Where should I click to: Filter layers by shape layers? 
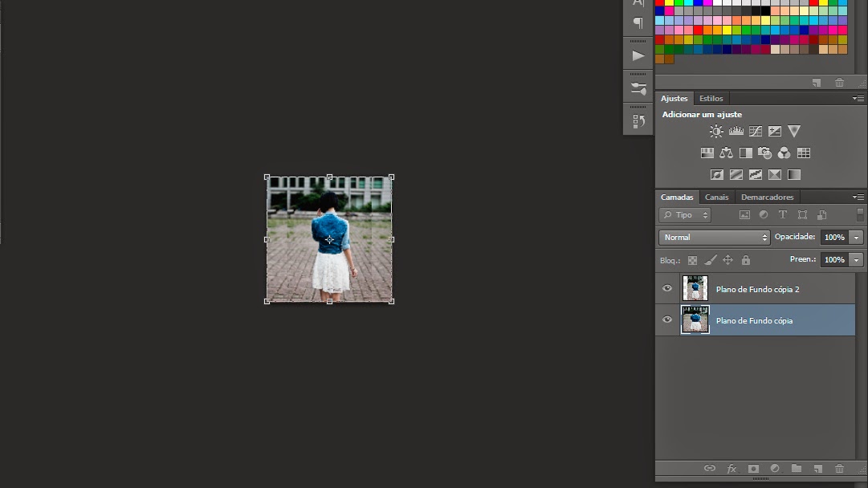pyautogui.click(x=802, y=214)
